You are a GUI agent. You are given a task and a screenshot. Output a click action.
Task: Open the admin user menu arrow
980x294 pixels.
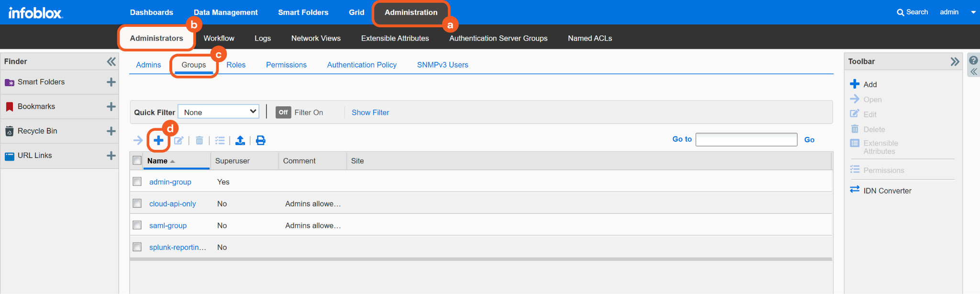click(x=973, y=12)
